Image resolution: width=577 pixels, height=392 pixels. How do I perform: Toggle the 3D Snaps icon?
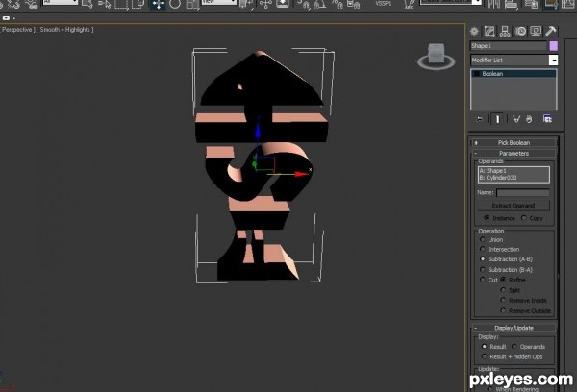pos(304,4)
